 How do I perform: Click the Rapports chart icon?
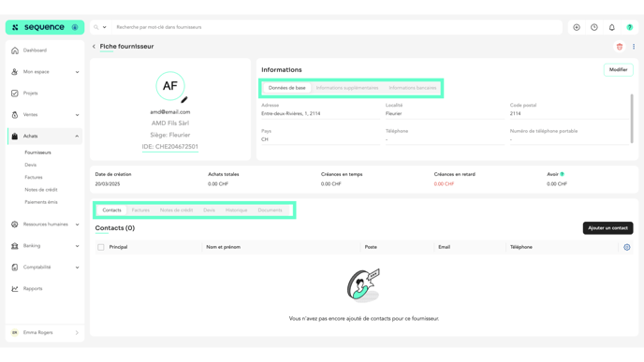pyautogui.click(x=15, y=288)
